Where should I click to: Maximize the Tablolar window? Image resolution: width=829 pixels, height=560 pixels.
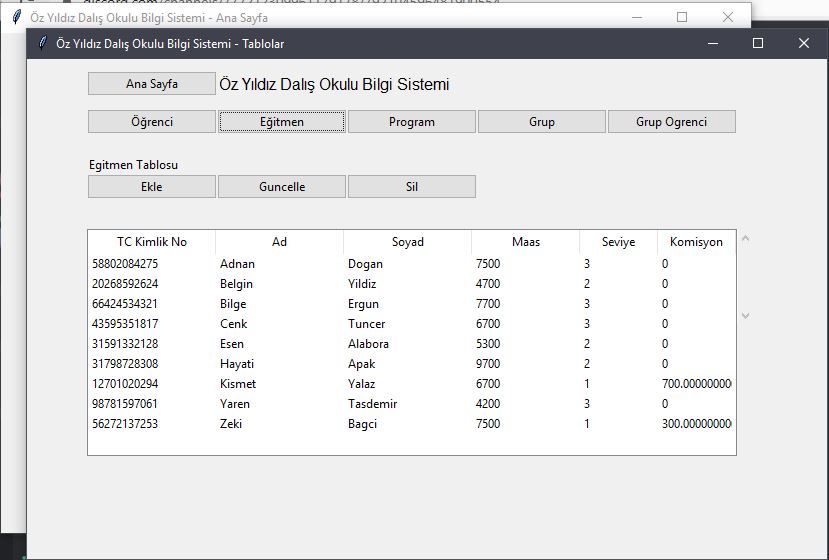[758, 43]
